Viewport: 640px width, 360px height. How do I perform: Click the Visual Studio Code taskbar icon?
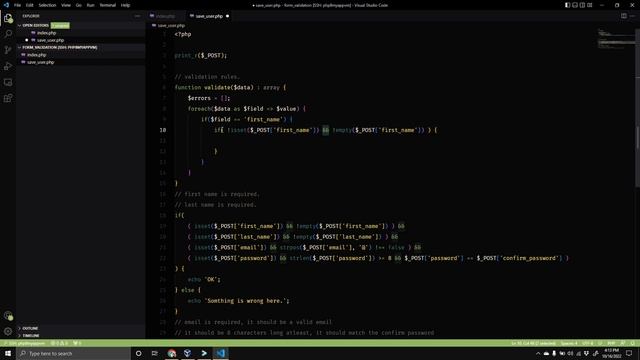point(220,353)
